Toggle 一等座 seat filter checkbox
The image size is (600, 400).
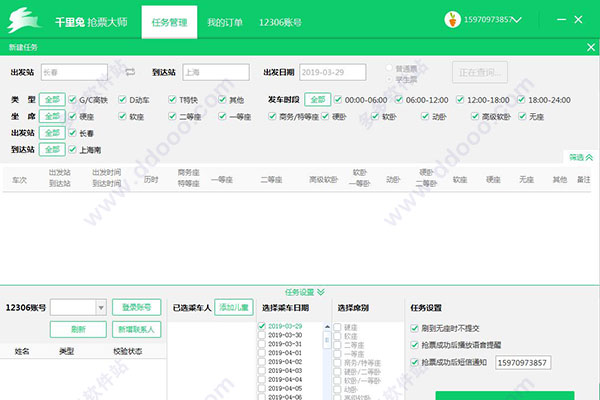(222, 116)
